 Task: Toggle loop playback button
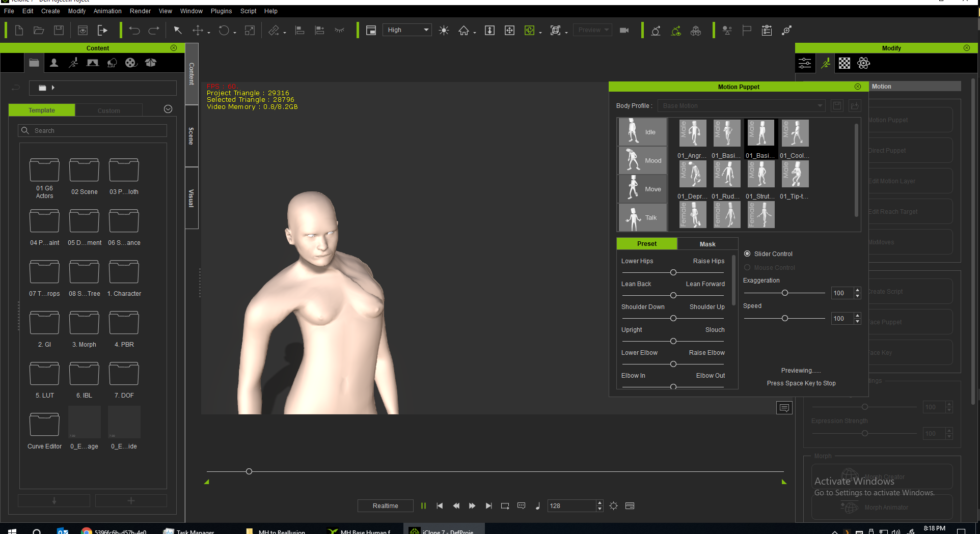coord(505,506)
